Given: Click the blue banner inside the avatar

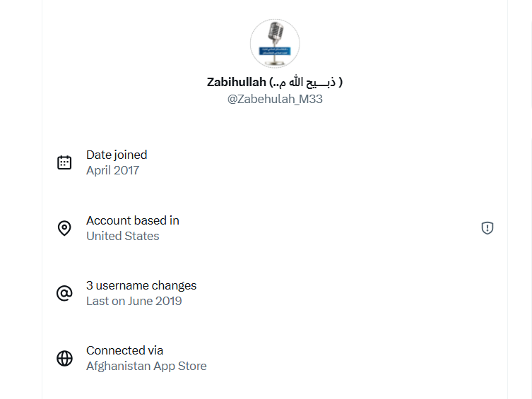Looking at the screenshot, I should pyautogui.click(x=275, y=51).
